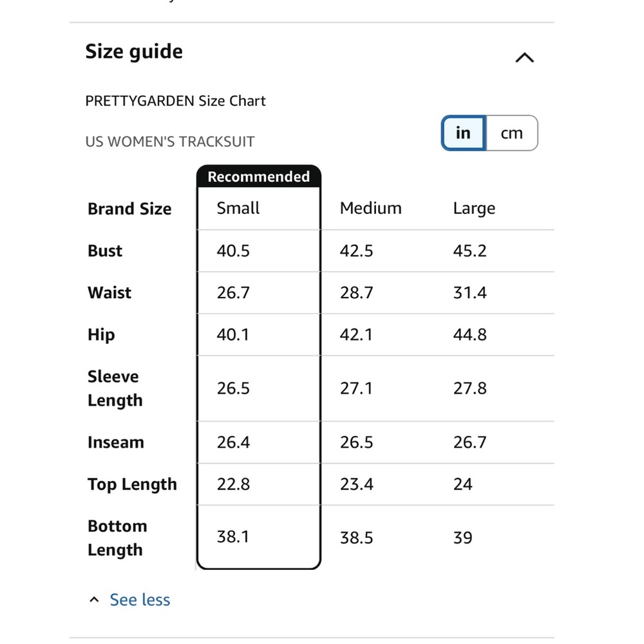Click the Medium inseam value 26.5
The height and width of the screenshot is (644, 644).
point(357,442)
